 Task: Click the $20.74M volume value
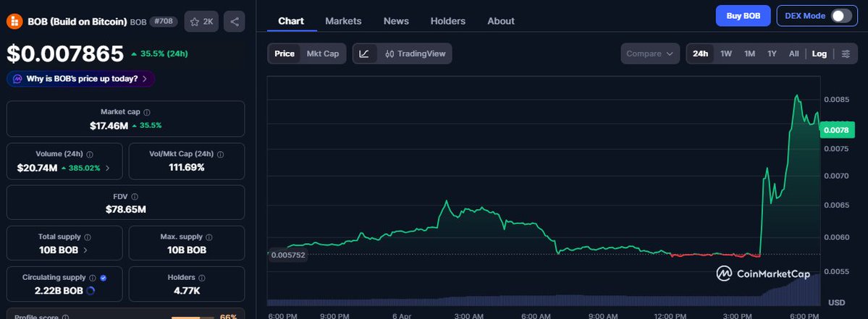[x=37, y=168]
